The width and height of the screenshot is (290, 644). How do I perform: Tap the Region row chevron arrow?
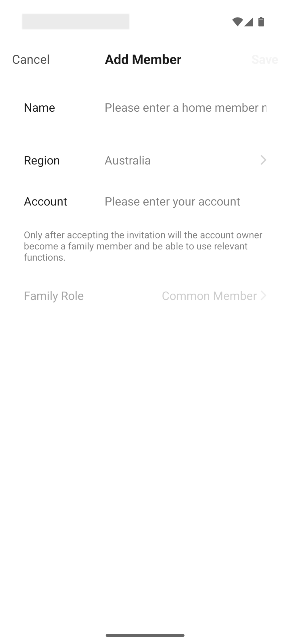click(x=263, y=160)
